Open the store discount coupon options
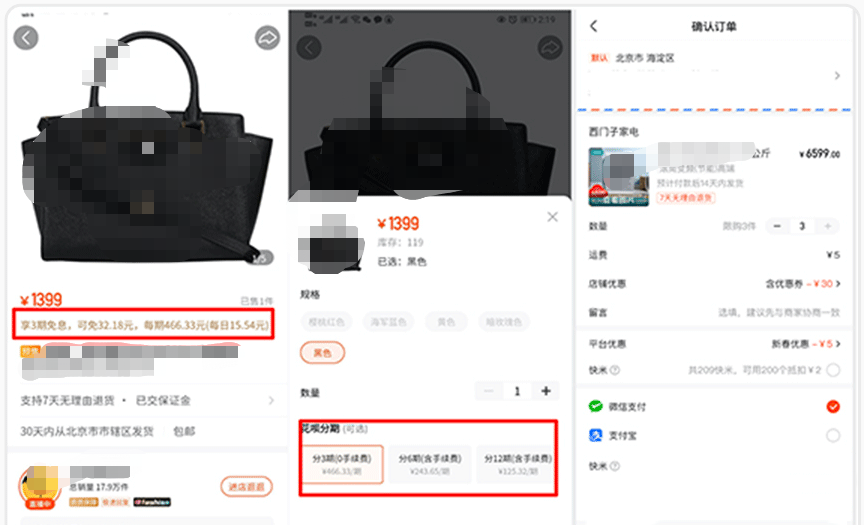864x525 pixels. 802,284
